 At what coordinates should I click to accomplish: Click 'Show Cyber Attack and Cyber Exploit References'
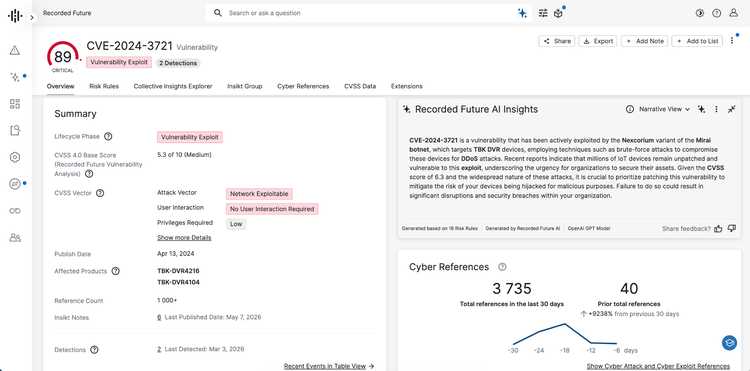[x=658, y=366]
